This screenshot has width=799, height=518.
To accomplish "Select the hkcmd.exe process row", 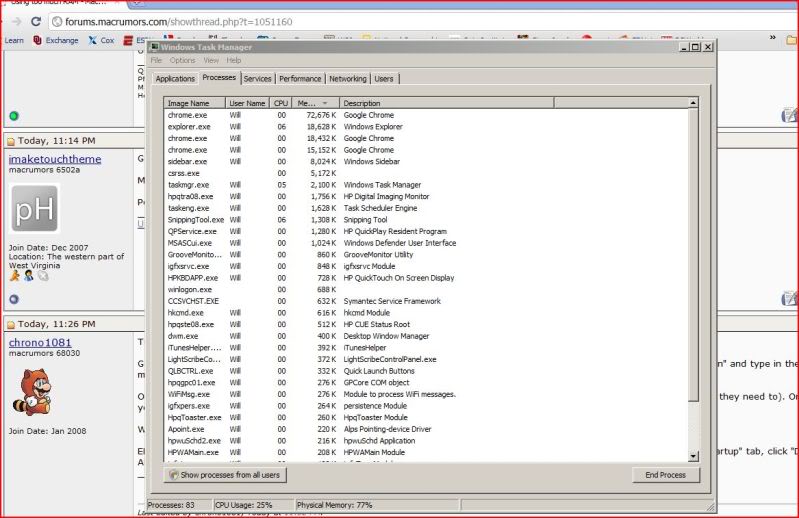I will click(x=426, y=313).
